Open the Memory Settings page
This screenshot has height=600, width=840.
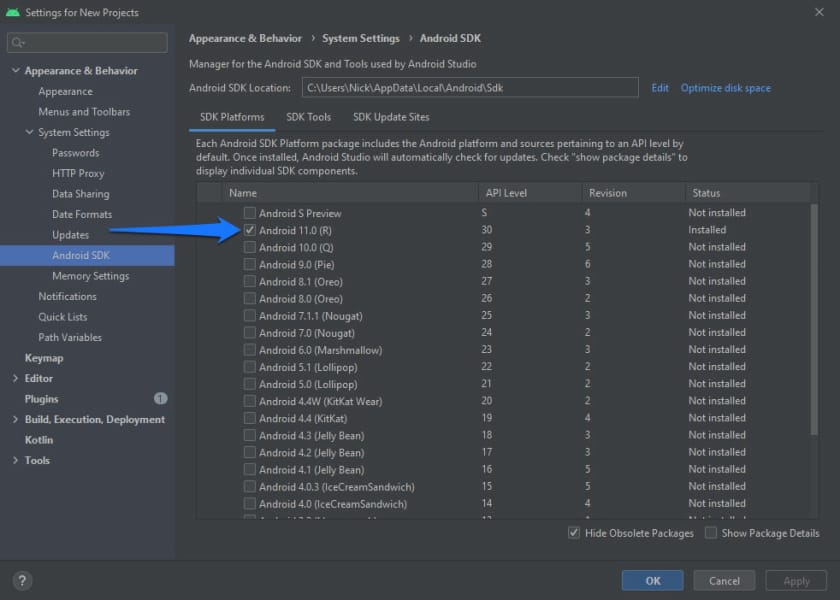[x=91, y=276]
